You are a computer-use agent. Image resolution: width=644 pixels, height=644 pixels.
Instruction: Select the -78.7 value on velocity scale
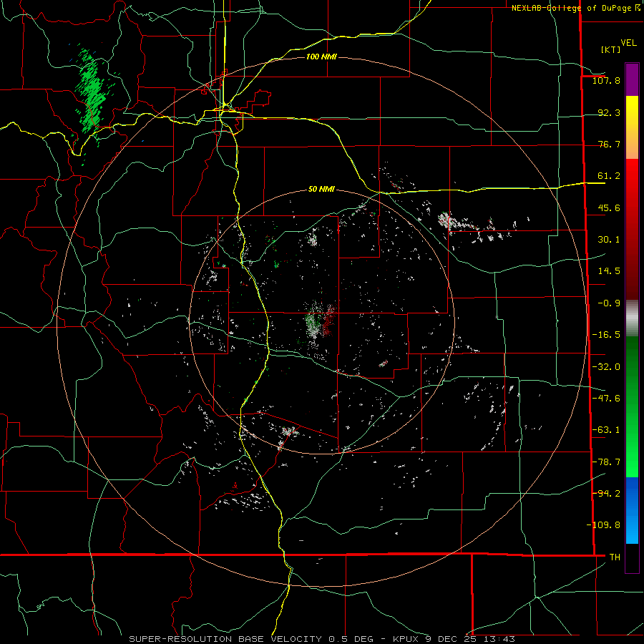pyautogui.click(x=606, y=462)
